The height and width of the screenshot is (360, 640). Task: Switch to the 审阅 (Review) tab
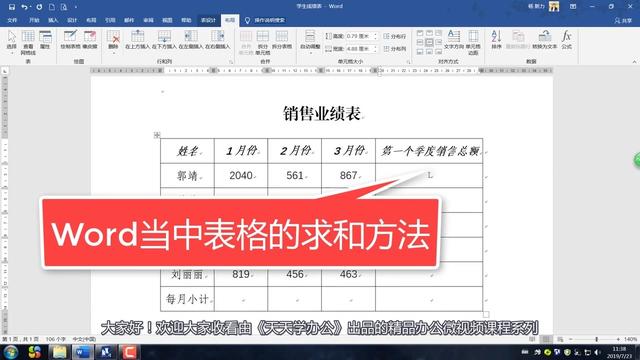pos(148,20)
